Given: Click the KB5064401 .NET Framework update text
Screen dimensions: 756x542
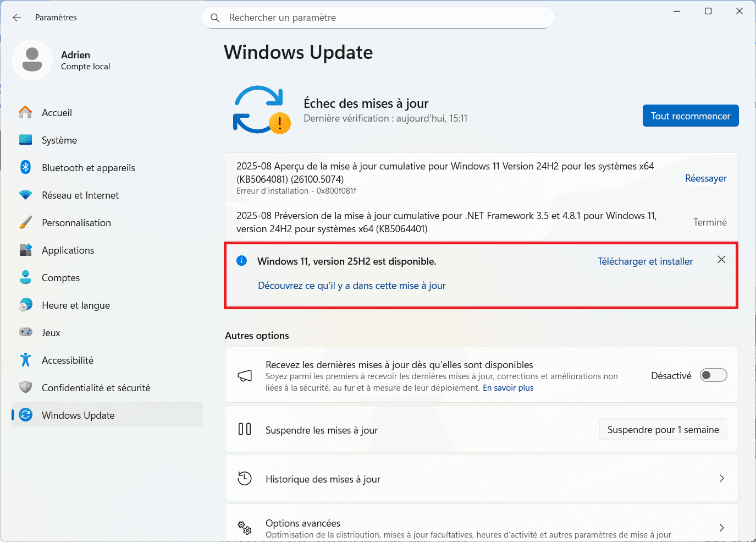Looking at the screenshot, I should [446, 222].
